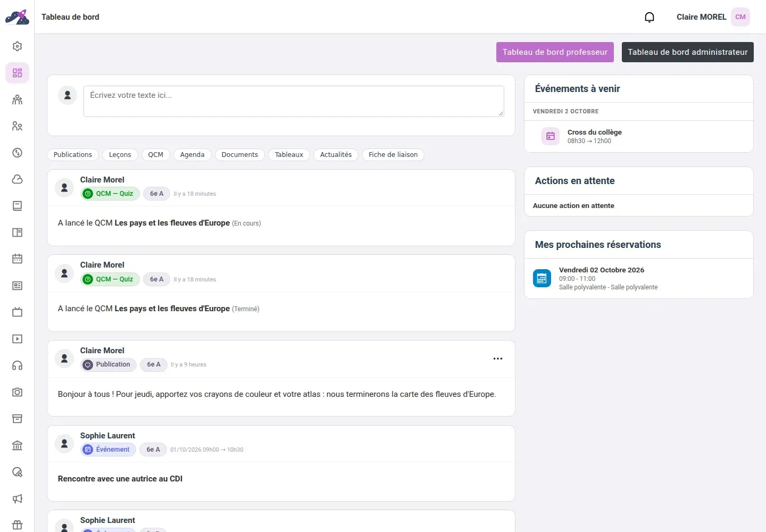Filter feed by QCM

[156, 155]
